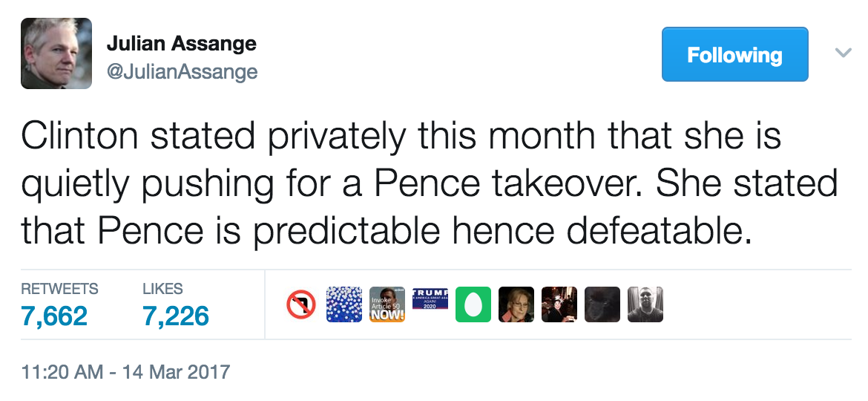Expand the tweet options chevron

843,53
